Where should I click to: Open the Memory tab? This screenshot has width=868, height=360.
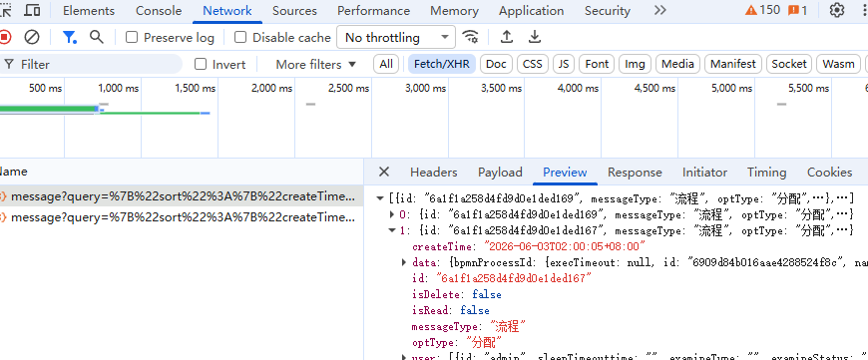[454, 11]
